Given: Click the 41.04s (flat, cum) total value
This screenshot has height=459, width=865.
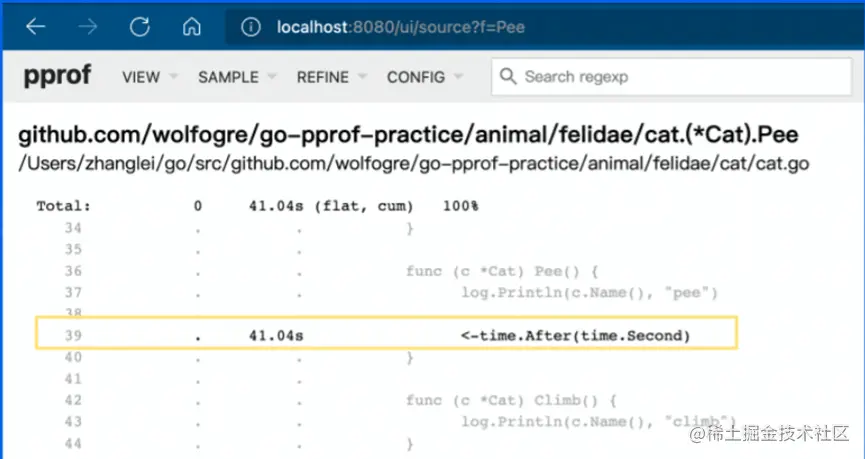Looking at the screenshot, I should (330, 206).
